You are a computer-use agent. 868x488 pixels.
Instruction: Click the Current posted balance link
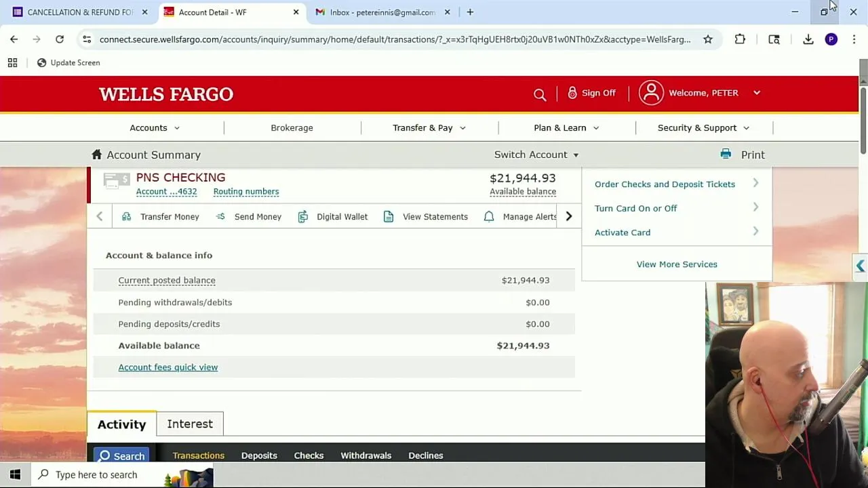pos(167,280)
